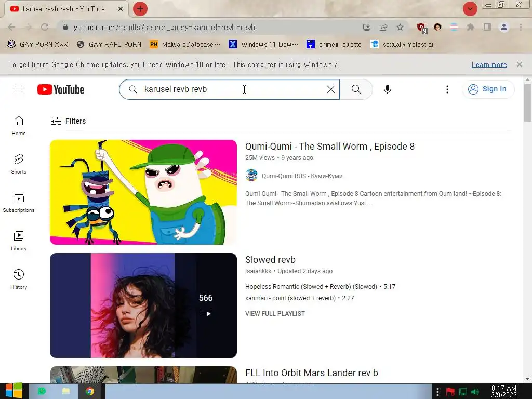Open the Qumi-Qumi RUS channel name
The width and height of the screenshot is (532, 399).
point(302,176)
